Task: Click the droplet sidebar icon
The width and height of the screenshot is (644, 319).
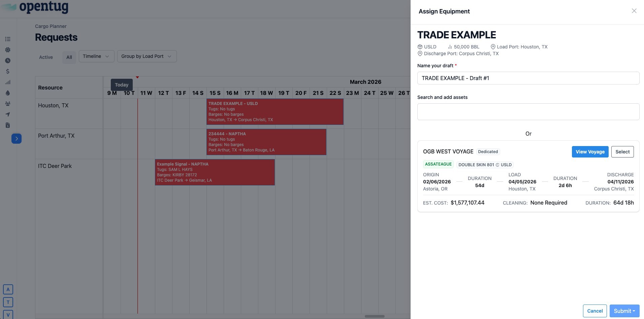Action: click(x=8, y=93)
